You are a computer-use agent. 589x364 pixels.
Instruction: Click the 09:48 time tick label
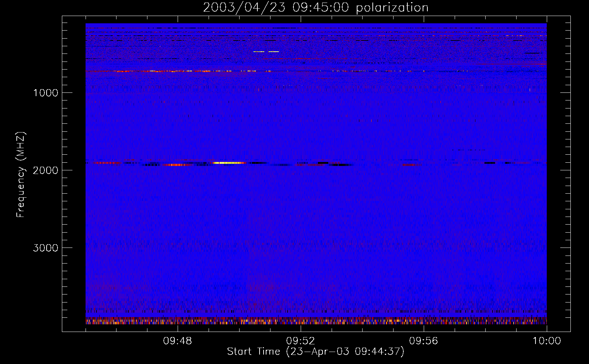[x=177, y=341]
